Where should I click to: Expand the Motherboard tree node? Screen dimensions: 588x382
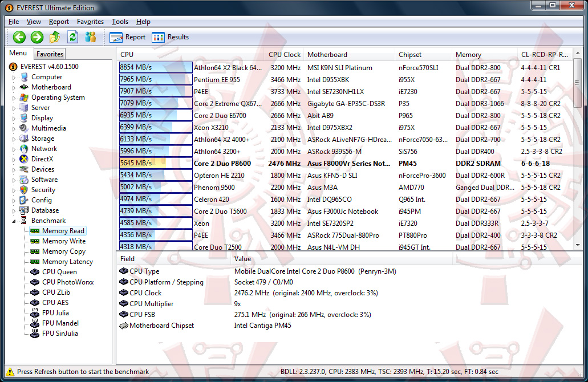14,88
